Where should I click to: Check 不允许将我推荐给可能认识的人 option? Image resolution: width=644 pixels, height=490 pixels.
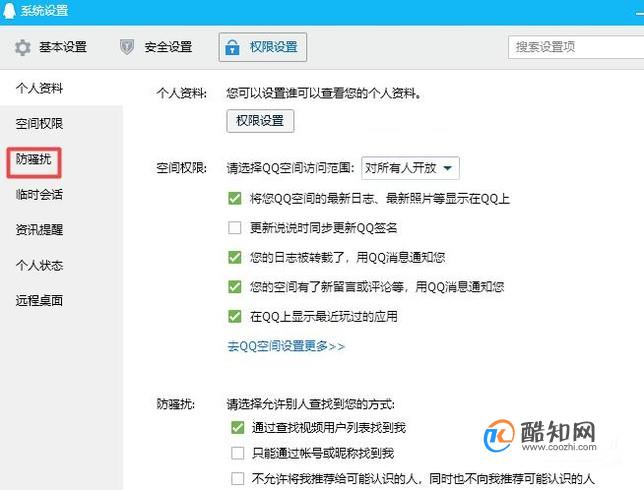237,478
